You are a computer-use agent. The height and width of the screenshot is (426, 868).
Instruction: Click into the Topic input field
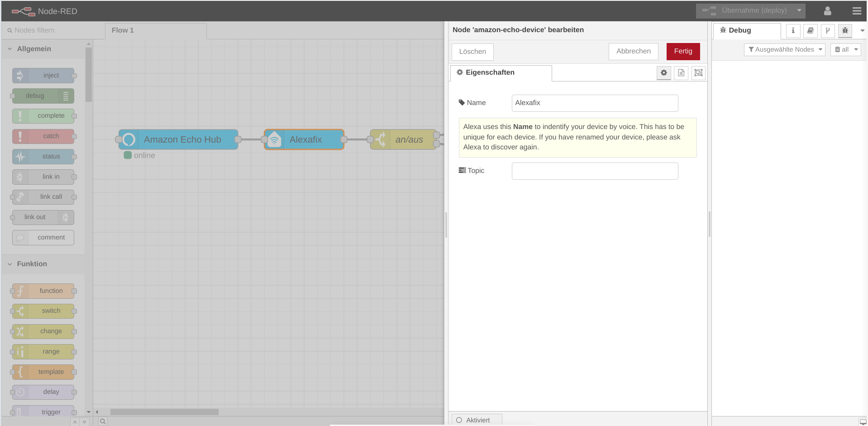(x=595, y=171)
